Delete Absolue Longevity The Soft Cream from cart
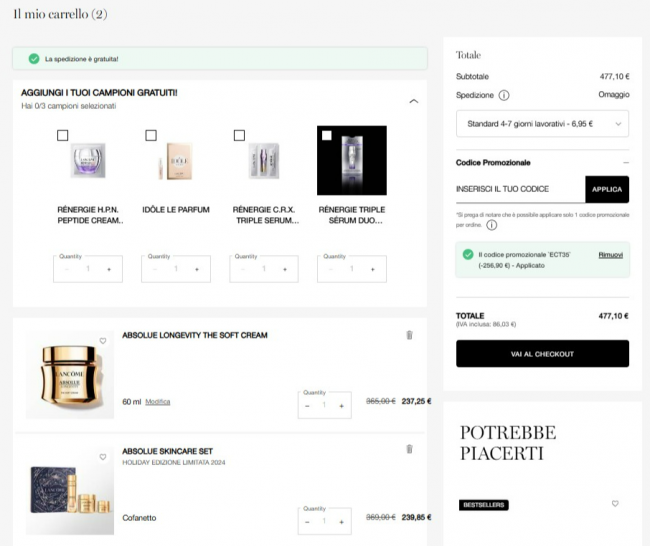 pos(409,335)
